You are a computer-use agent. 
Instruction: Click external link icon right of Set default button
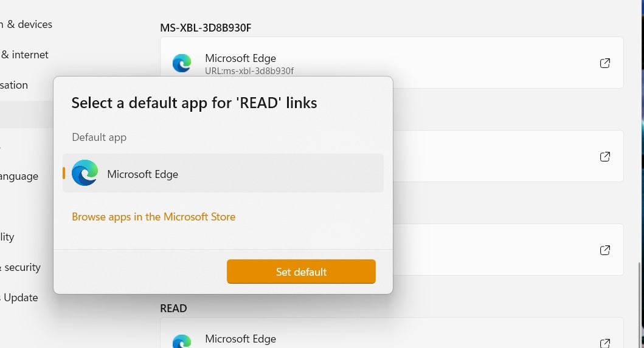point(604,250)
